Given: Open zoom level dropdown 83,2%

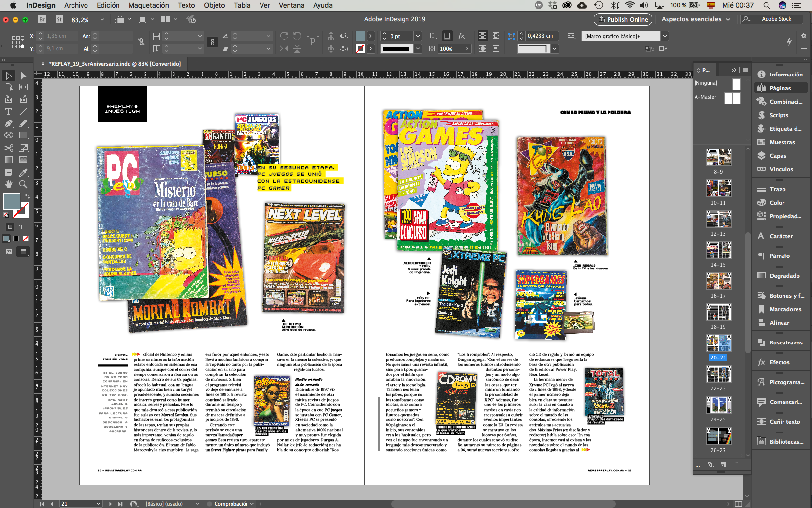Looking at the screenshot, I should pos(102,20).
